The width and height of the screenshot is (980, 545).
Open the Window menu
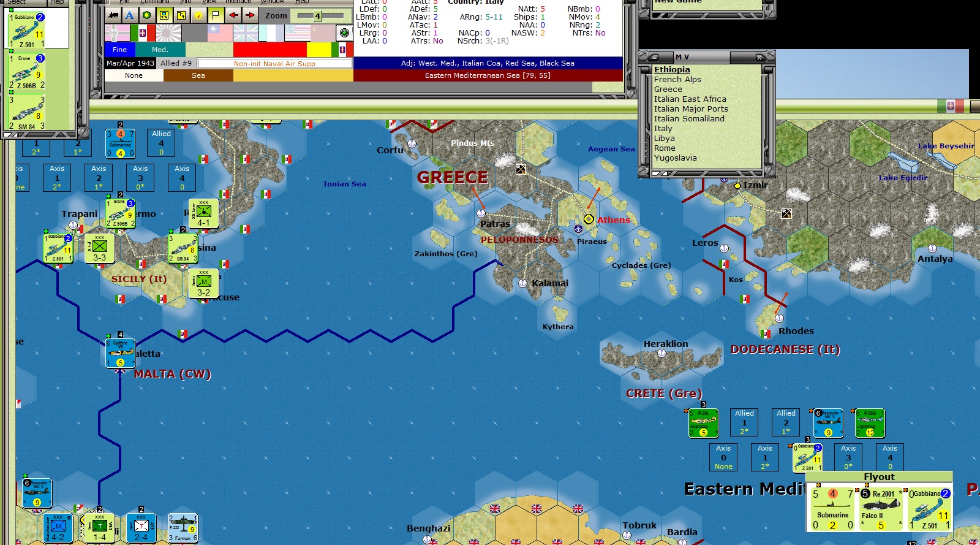point(273,2)
